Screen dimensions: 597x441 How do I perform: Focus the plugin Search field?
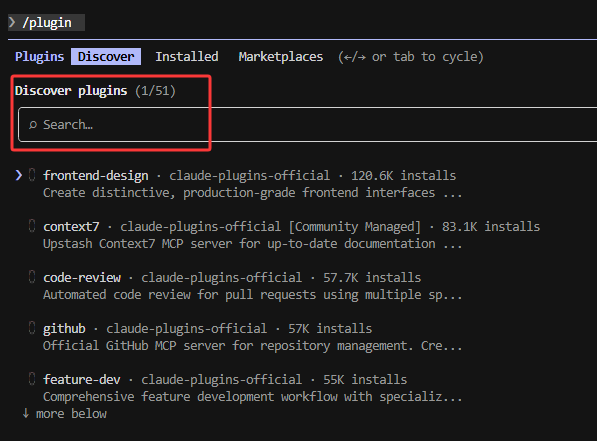(307, 125)
